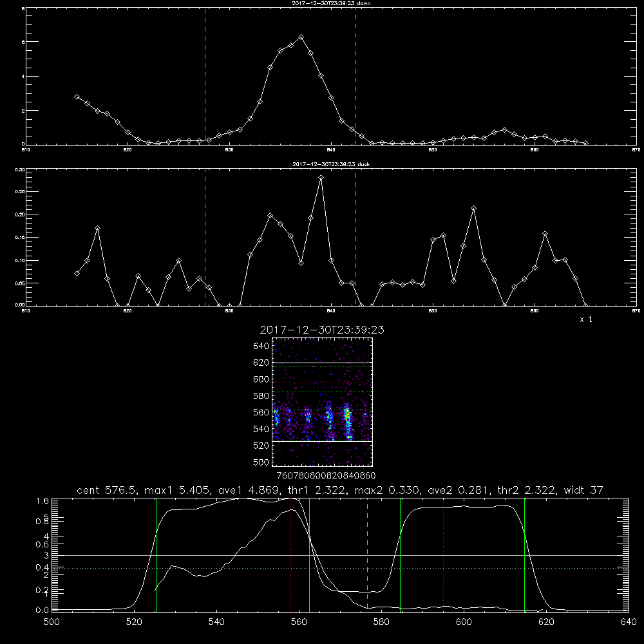Image resolution: width=644 pixels, height=644 pixels.
Task: Click the right green dashed line in the dawn plot
Action: [355, 76]
